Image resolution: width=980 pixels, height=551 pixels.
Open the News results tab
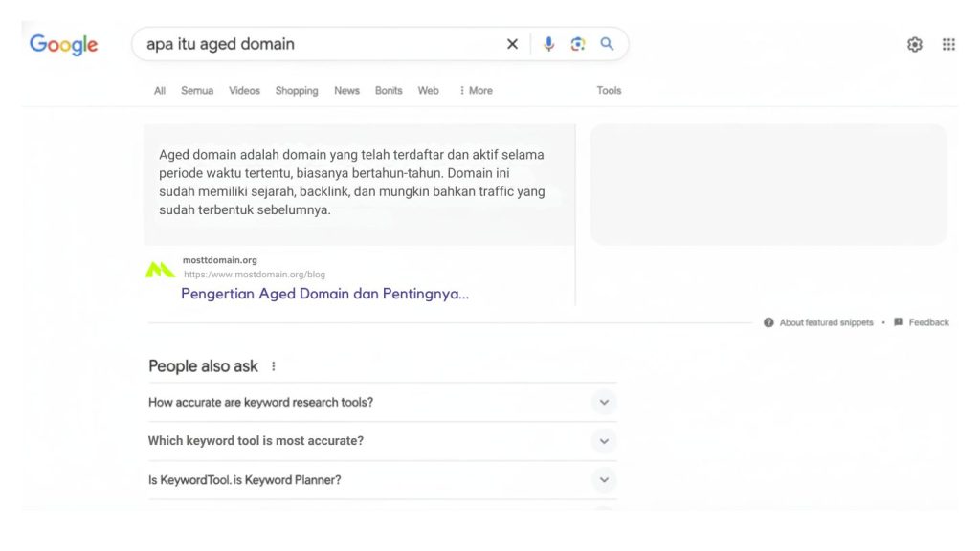[x=346, y=90]
